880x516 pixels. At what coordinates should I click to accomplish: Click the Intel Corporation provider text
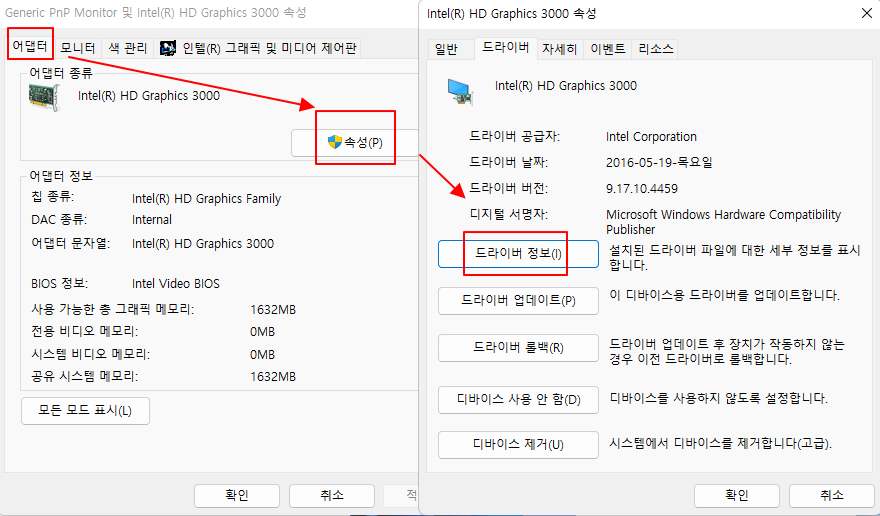(x=651, y=137)
